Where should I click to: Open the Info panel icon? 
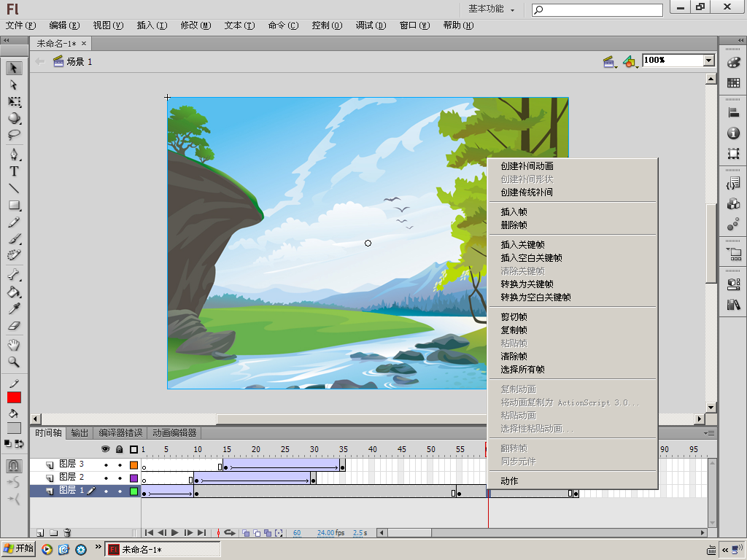[734, 133]
